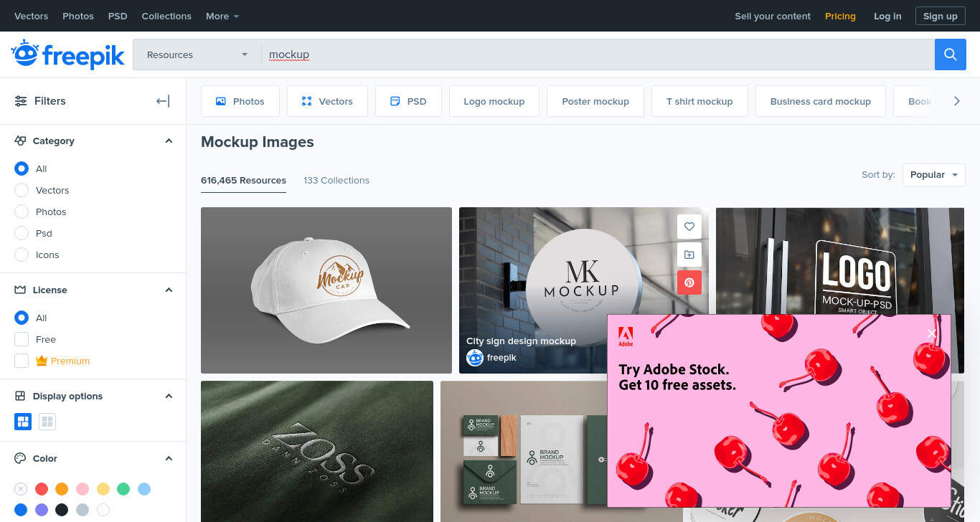The image size is (980, 522).
Task: Close the Adobe Stock ad
Action: [x=931, y=333]
